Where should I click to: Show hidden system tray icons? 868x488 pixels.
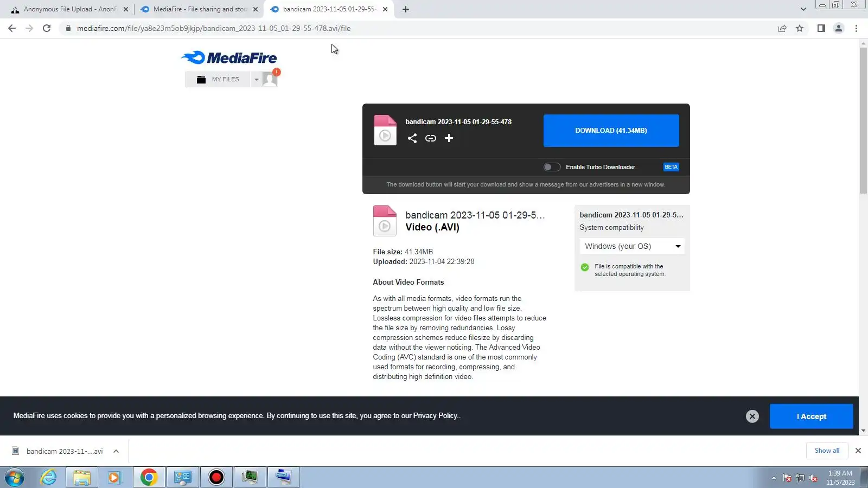pyautogui.click(x=774, y=478)
